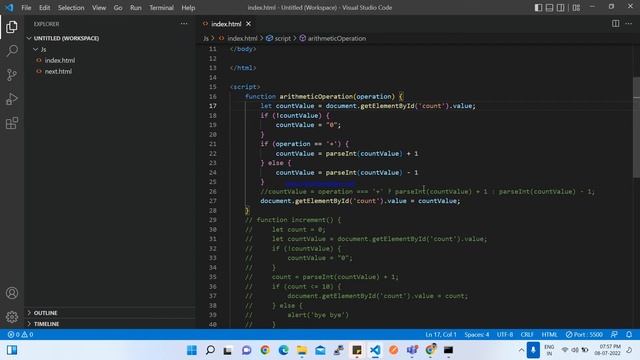The height and width of the screenshot is (360, 640).
Task: Open File Explorer from taskbar
Action: 302,350
